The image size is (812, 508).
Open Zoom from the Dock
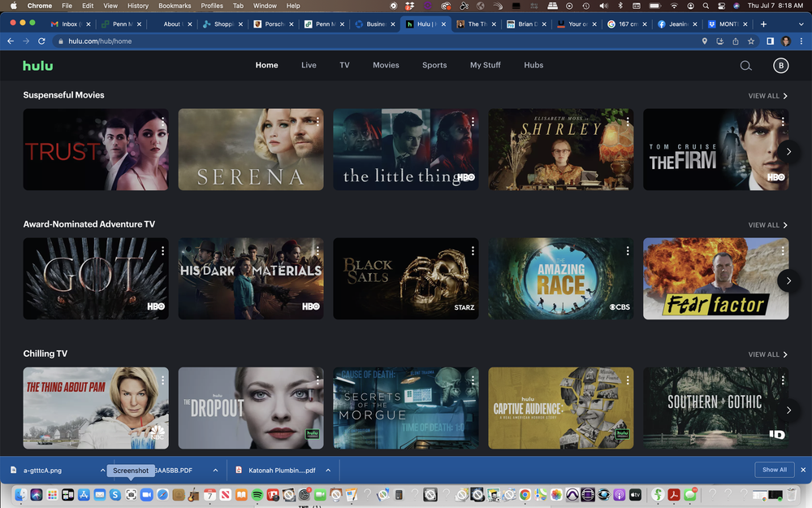146,494
